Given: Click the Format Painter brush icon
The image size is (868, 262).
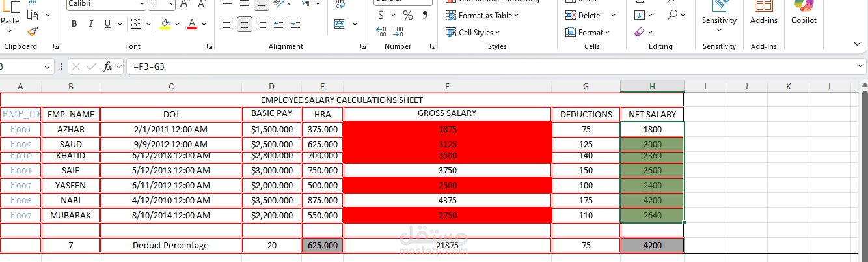Looking at the screenshot, I should (33, 31).
